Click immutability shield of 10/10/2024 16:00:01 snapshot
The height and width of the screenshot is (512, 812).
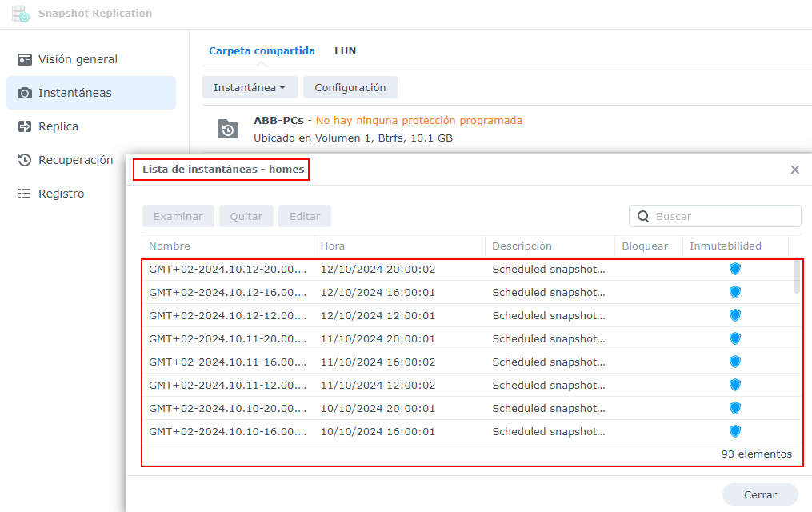(x=735, y=431)
